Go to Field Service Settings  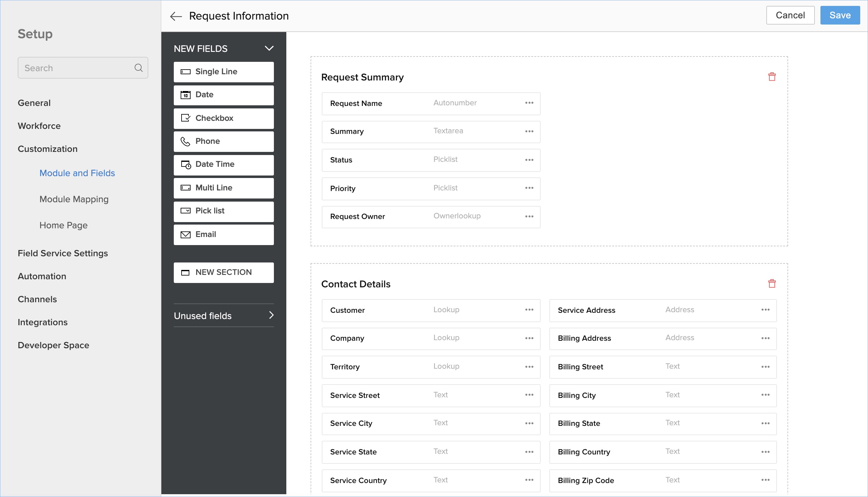coord(62,253)
